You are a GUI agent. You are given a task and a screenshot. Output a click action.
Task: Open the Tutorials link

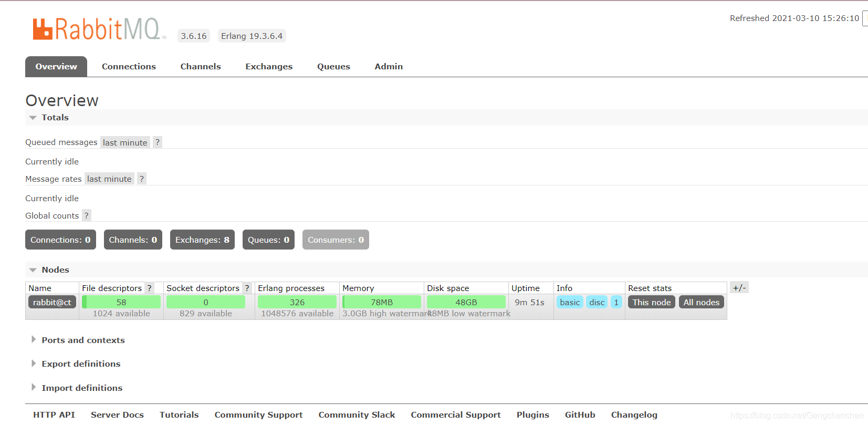point(179,414)
